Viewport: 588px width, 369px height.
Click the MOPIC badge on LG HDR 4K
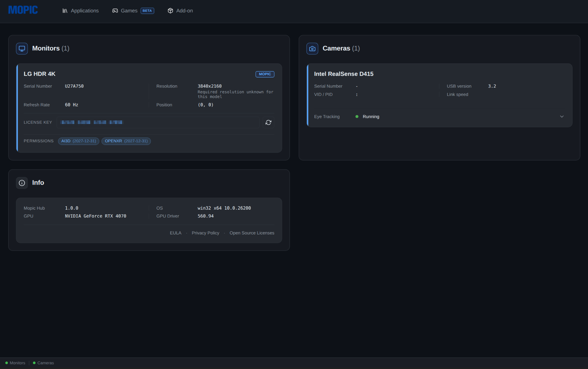click(265, 74)
